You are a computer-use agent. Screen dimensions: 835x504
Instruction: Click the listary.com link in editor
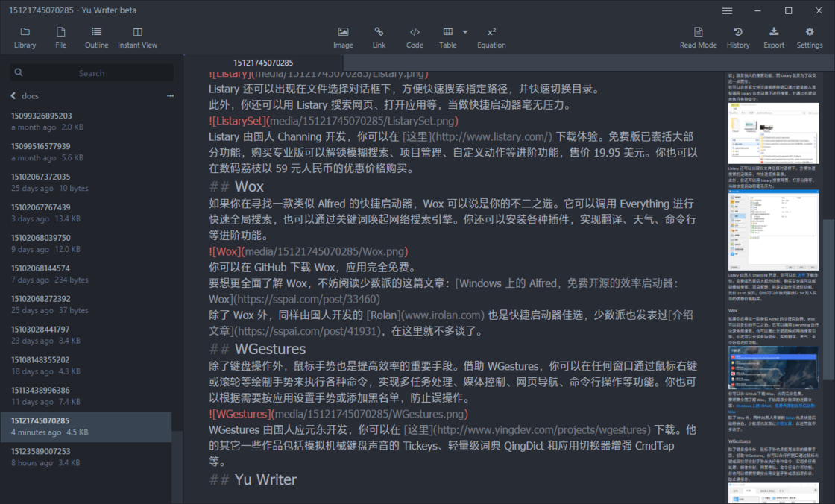tap(493, 137)
